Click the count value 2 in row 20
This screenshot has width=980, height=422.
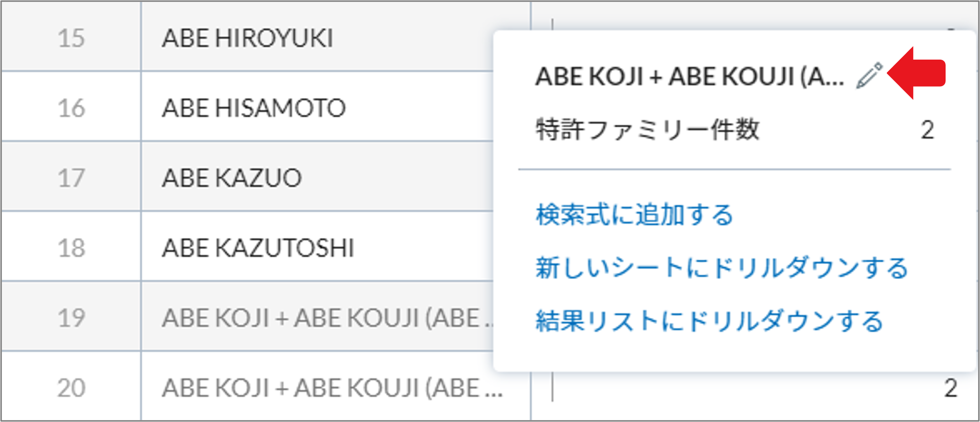[950, 388]
